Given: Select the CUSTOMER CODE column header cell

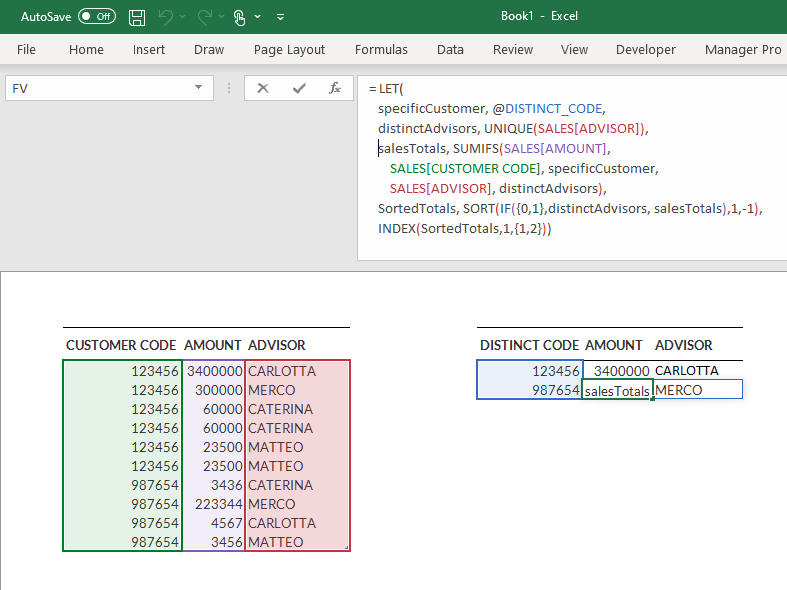Looking at the screenshot, I should (121, 345).
